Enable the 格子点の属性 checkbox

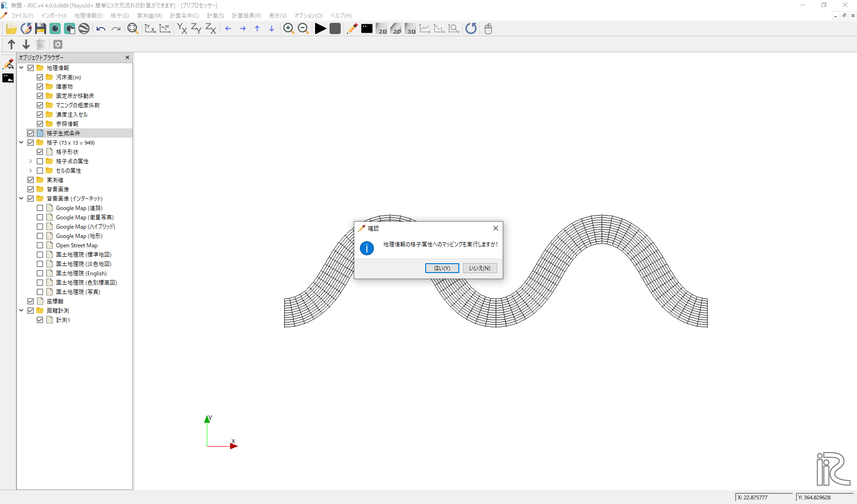tap(40, 161)
